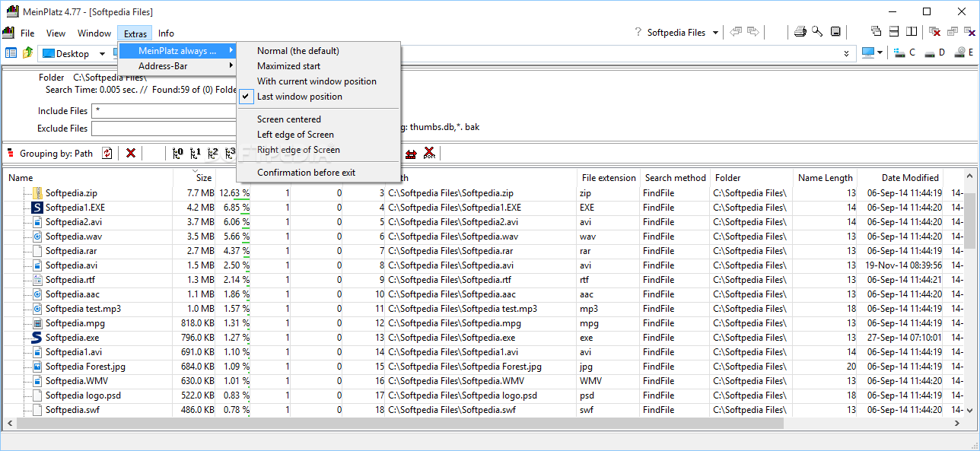The height and width of the screenshot is (451, 980).
Task: Select Screen centered option
Action: click(x=318, y=119)
